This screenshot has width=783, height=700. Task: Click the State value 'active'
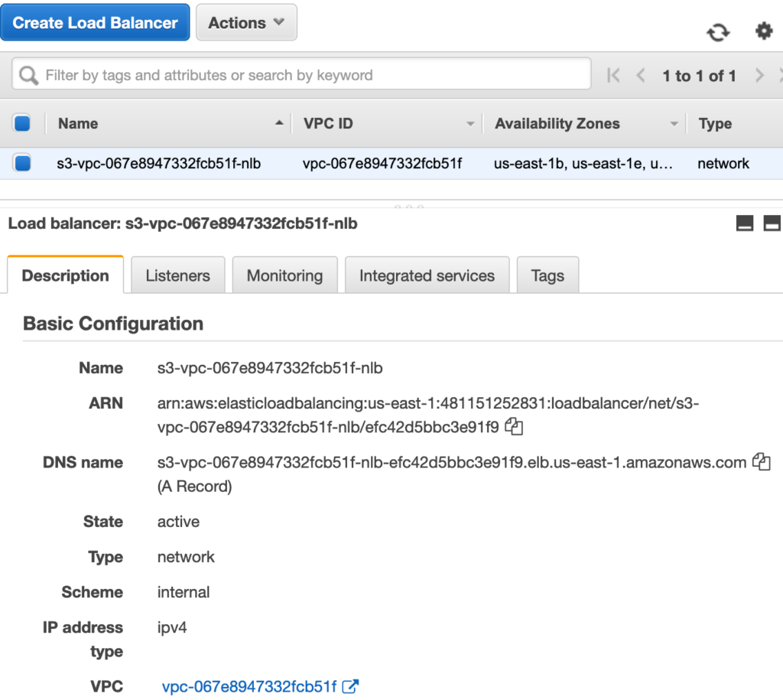tap(178, 521)
